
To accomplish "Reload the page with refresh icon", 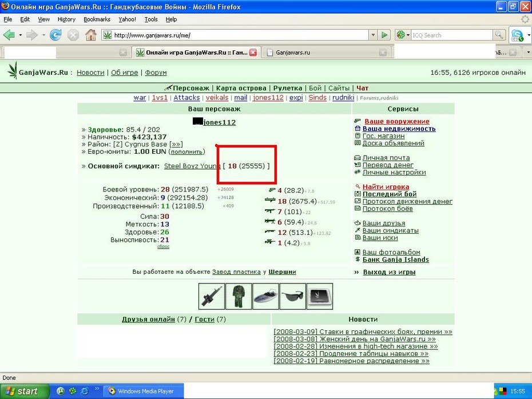I will click(55, 35).
